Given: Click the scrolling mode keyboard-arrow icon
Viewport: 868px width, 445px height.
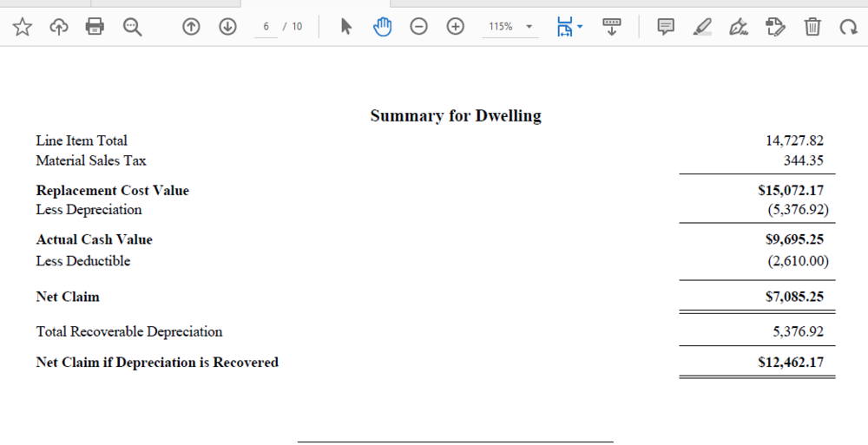Looking at the screenshot, I should pos(612,27).
